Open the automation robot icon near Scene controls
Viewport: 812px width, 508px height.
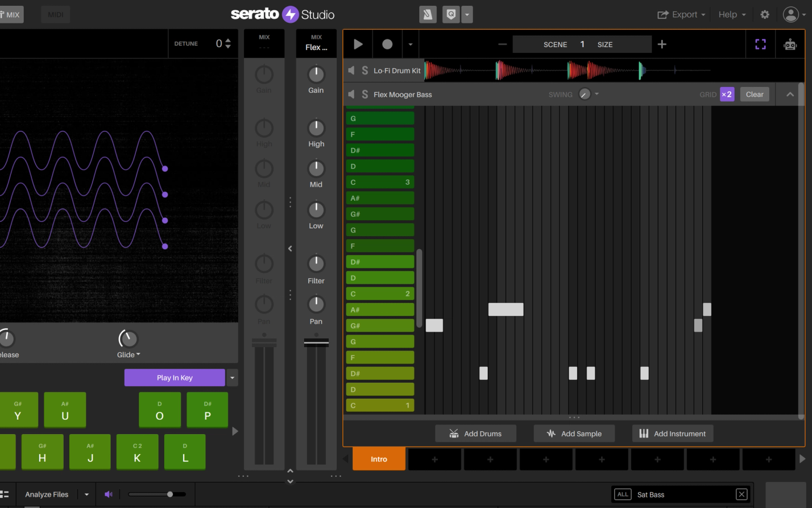point(790,44)
